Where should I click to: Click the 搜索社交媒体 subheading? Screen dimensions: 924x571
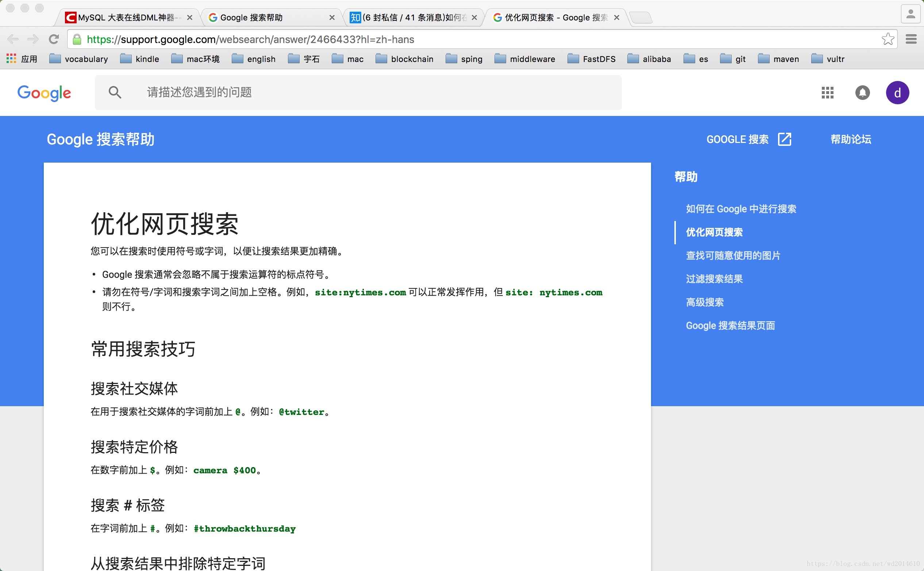(x=134, y=389)
